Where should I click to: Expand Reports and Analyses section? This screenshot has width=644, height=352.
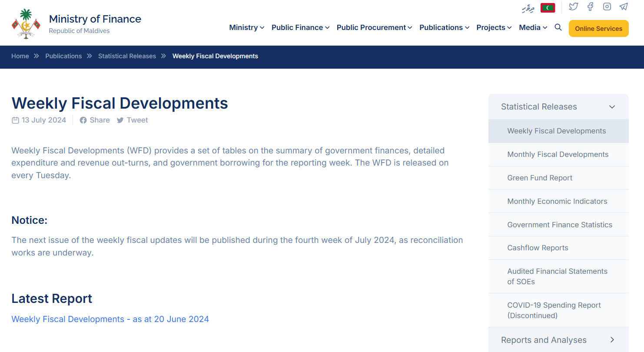click(612, 340)
